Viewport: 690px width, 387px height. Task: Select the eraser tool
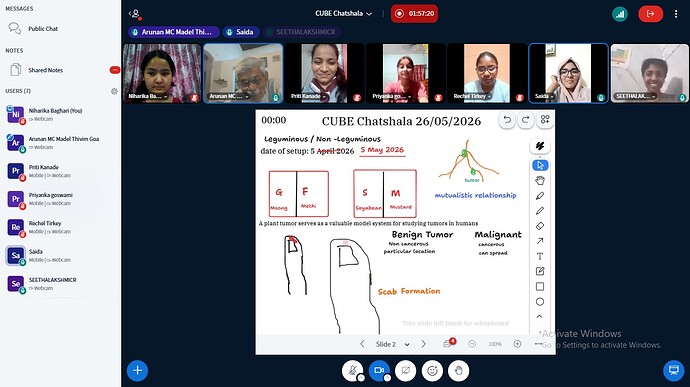[x=540, y=226]
